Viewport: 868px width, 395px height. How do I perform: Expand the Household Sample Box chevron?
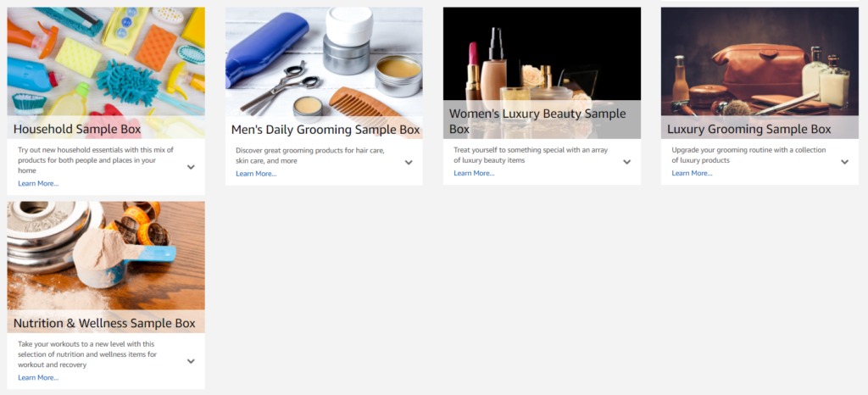pos(191,167)
